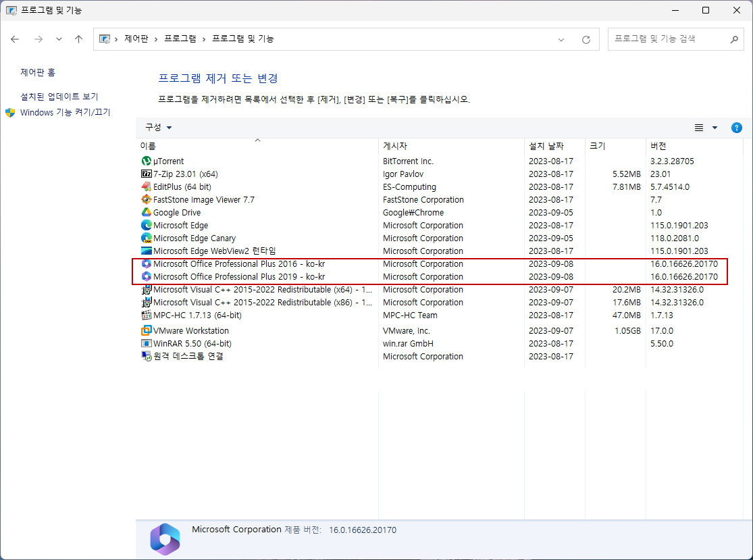Click the view options list icon
The width and height of the screenshot is (753, 560).
[x=699, y=128]
